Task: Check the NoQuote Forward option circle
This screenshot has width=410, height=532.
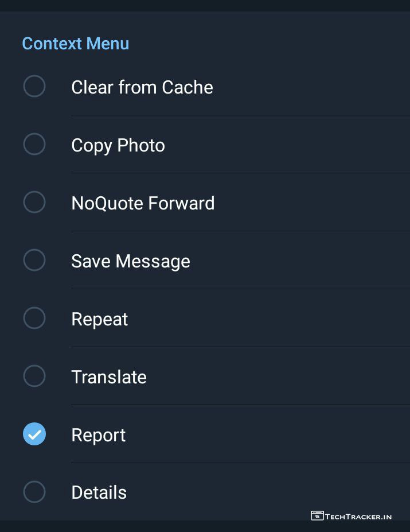Action: [x=34, y=203]
